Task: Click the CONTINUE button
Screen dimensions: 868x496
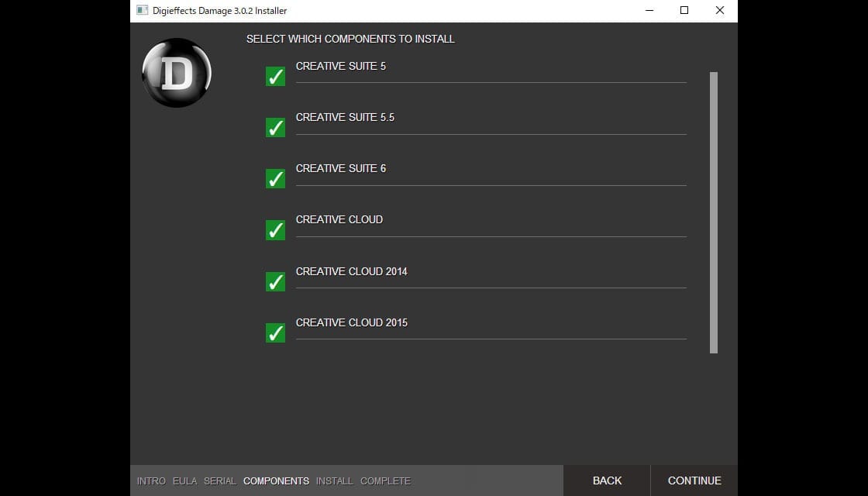Action: tap(694, 480)
